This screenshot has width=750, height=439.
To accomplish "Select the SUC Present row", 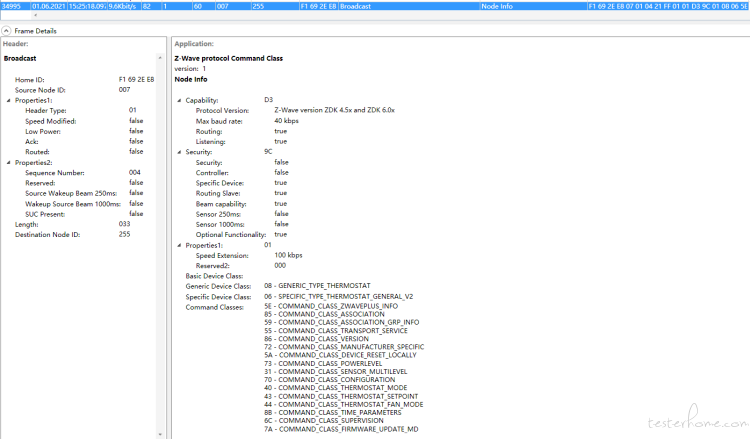I will coord(84,214).
